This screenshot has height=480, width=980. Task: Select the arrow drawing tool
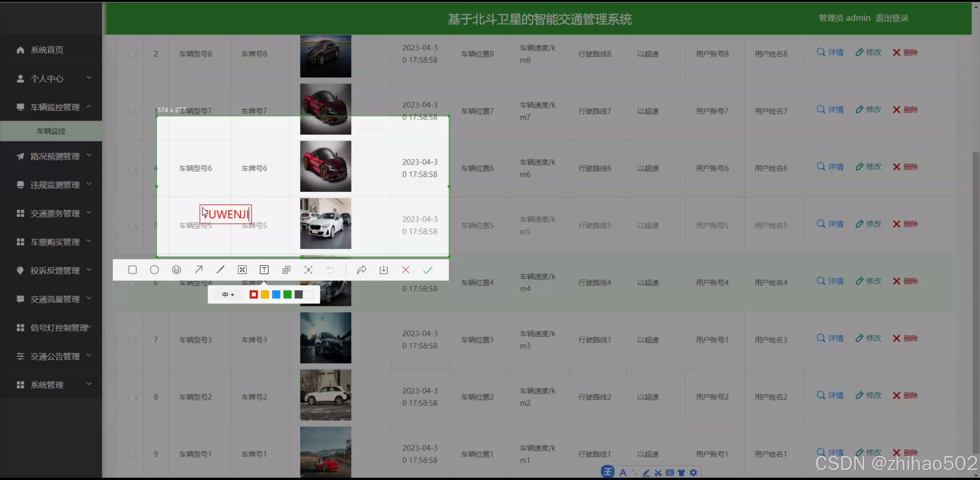point(198,270)
